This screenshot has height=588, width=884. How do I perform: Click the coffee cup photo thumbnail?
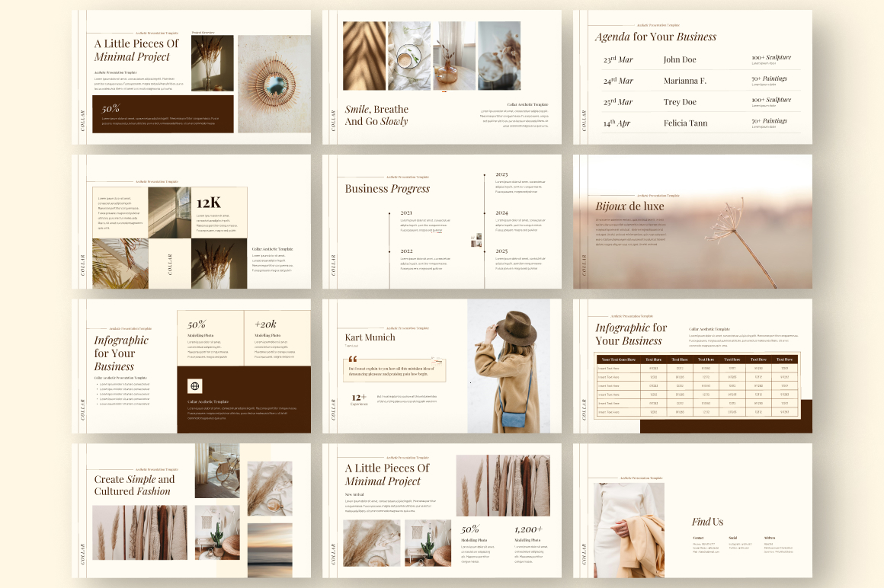(408, 56)
